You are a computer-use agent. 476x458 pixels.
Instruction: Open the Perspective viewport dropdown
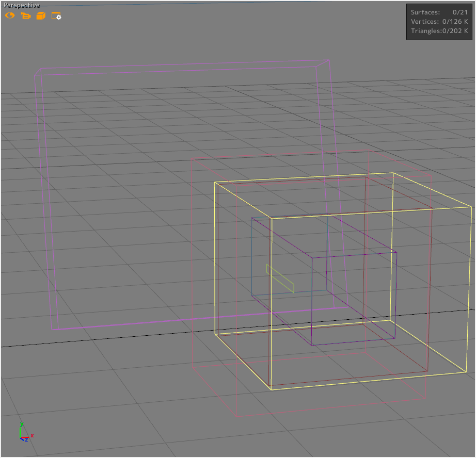(x=21, y=5)
